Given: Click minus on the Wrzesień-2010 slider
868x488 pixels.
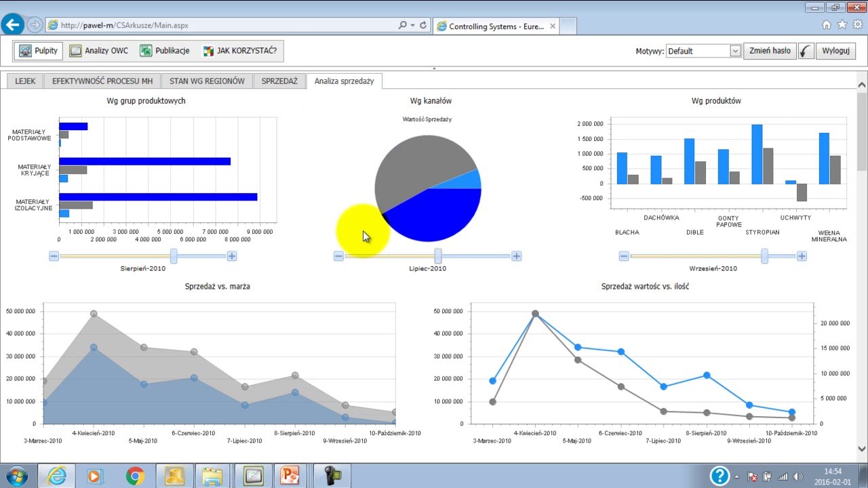Looking at the screenshot, I should click(624, 256).
